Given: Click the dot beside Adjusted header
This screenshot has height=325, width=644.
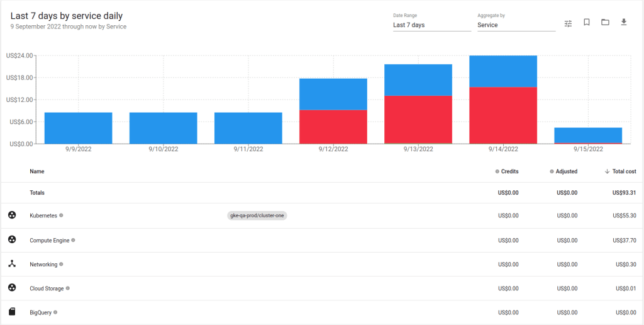Looking at the screenshot, I should pos(552,171).
